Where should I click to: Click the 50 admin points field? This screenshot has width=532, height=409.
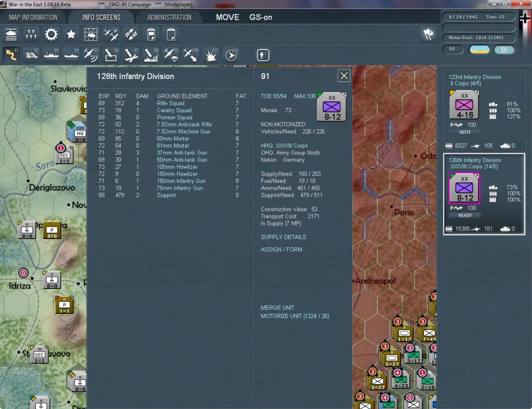453,49
